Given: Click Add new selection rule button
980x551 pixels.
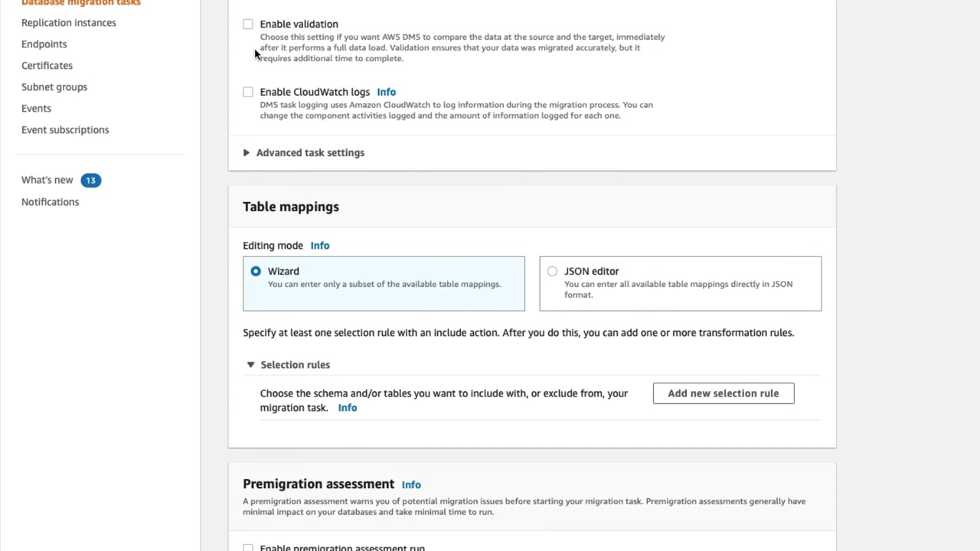Looking at the screenshot, I should 723,393.
